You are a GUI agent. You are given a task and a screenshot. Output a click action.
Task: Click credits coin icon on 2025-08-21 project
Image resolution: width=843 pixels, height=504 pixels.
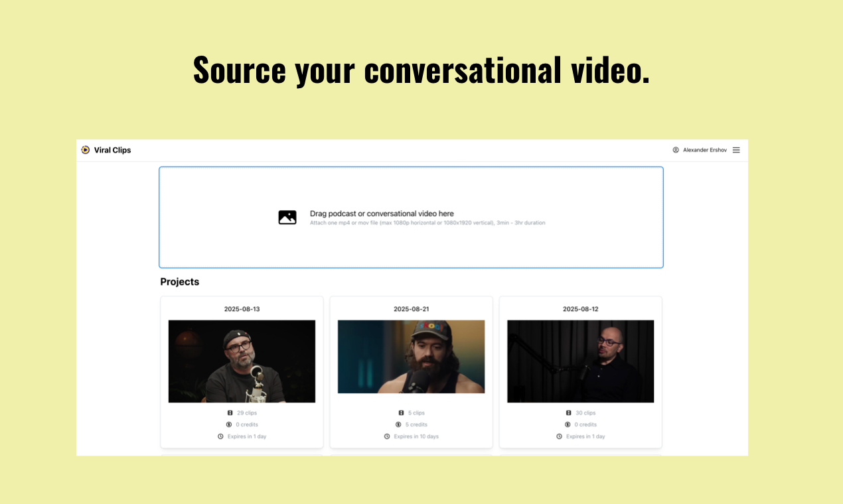tap(398, 424)
